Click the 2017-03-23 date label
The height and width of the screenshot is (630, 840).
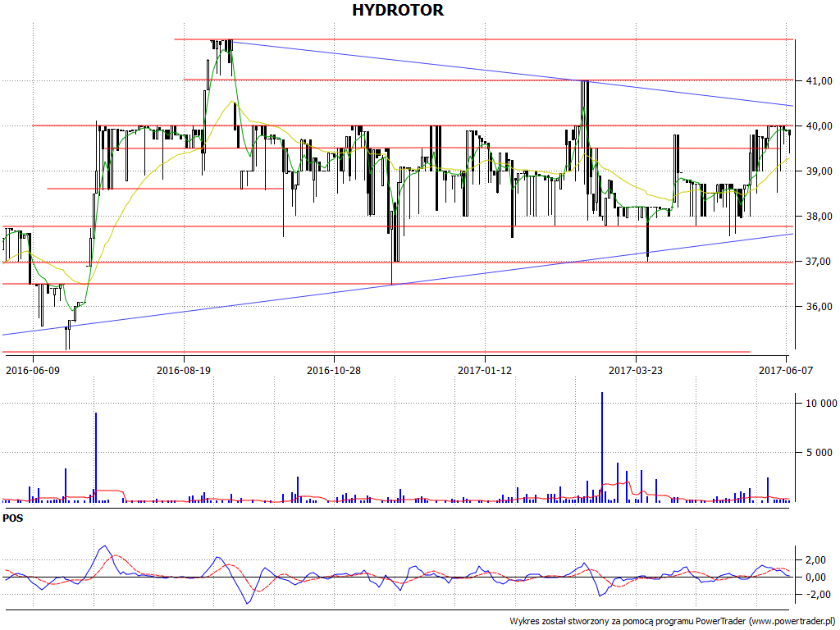tap(636, 370)
